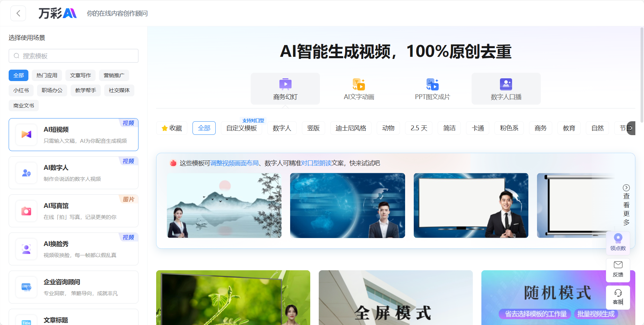
Task: Switch to AI文字动画 mode
Action: click(x=359, y=89)
